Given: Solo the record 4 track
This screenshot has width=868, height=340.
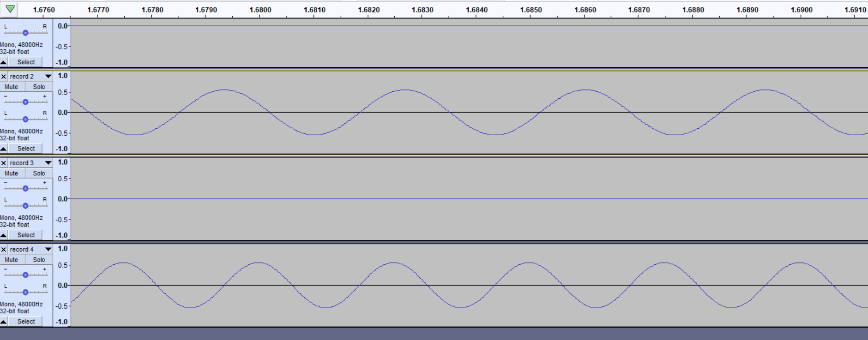Looking at the screenshot, I should coord(39,260).
